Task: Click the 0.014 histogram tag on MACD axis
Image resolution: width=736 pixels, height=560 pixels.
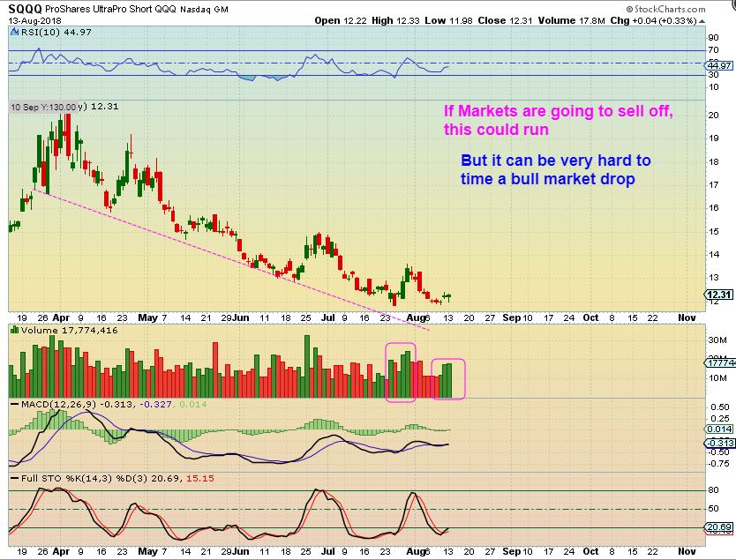Action: click(719, 429)
